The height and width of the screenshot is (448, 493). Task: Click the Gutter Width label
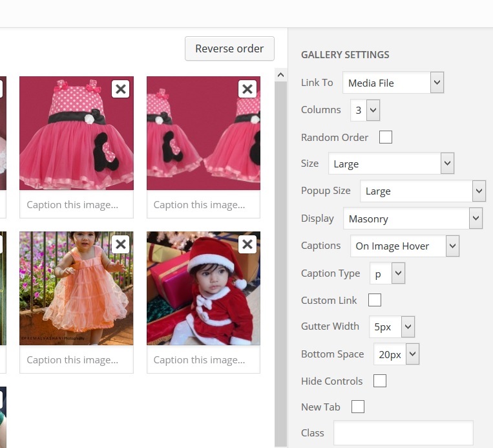pyautogui.click(x=330, y=326)
